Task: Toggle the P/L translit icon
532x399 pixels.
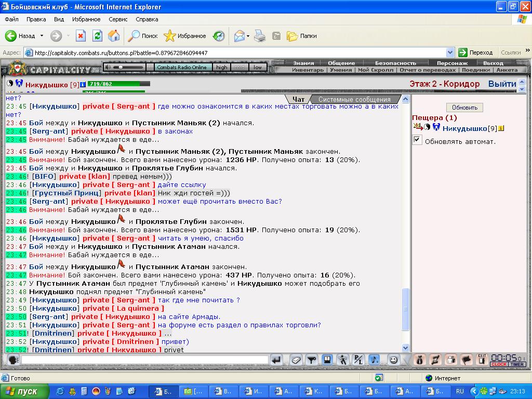Action: (358, 360)
